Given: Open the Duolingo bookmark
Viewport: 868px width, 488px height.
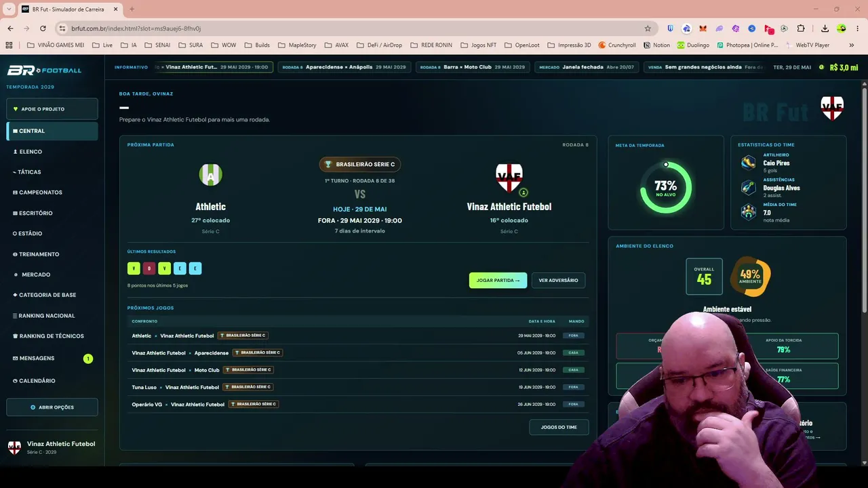Looking at the screenshot, I should pyautogui.click(x=692, y=45).
